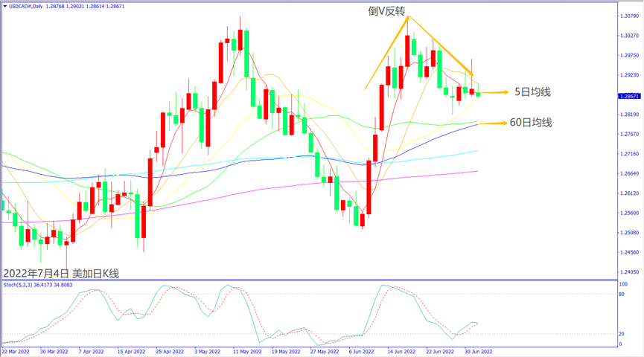Select the arrow pointing to 60日均线
This screenshot has width=644, height=357.
(493, 123)
